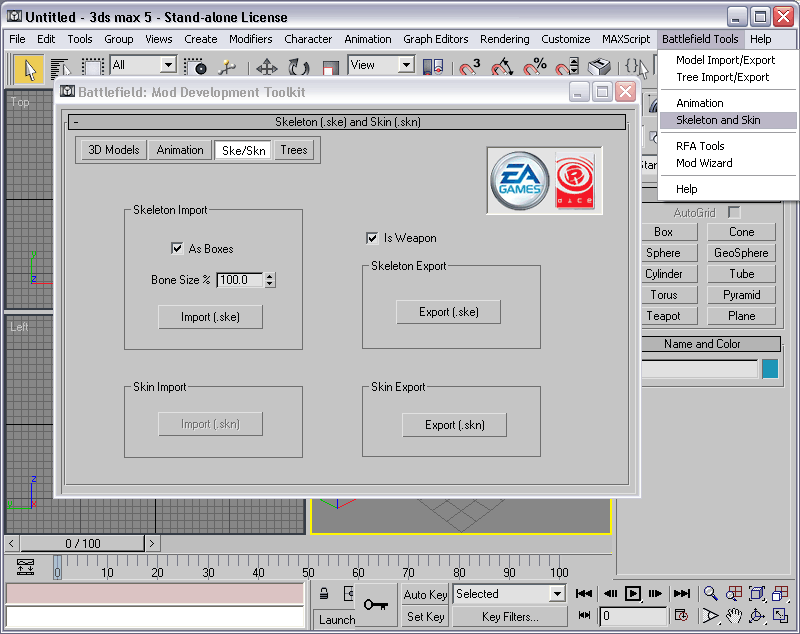Click the Import (.ske) button
This screenshot has height=634, width=800.
point(210,317)
